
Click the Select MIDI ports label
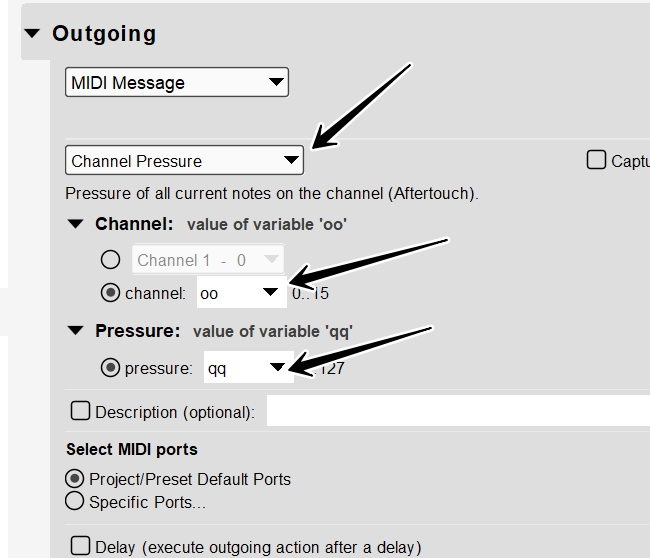point(132,449)
